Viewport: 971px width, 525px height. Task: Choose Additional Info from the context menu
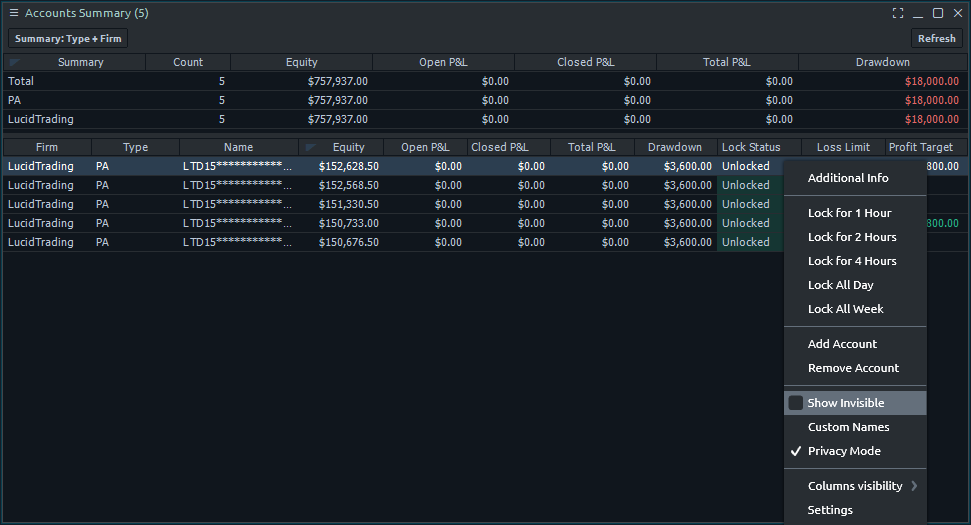coord(855,178)
